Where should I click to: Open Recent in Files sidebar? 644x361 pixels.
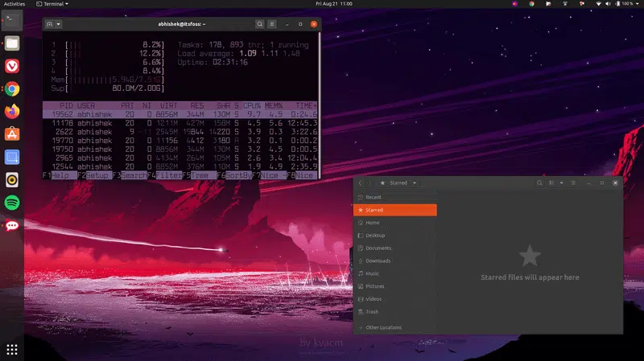[x=395, y=197]
